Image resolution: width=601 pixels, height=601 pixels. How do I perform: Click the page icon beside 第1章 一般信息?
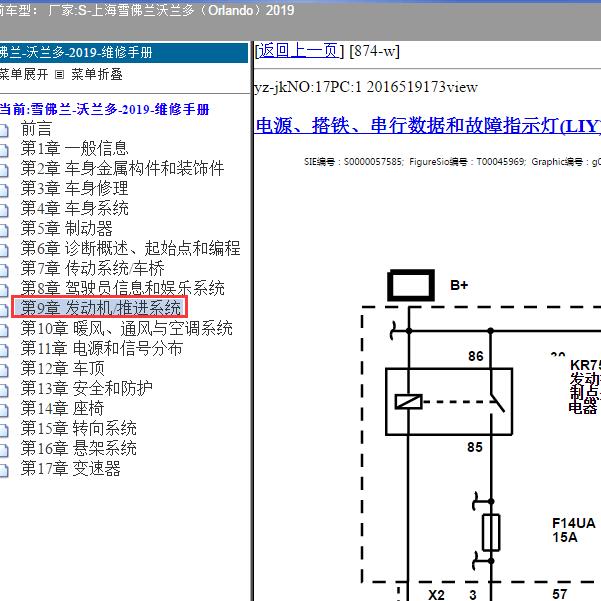(x=4, y=150)
